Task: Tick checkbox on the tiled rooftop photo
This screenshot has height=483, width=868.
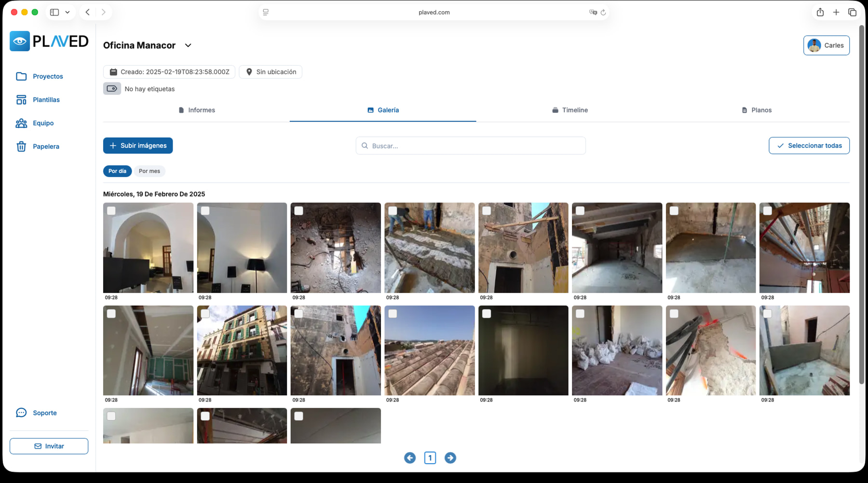Action: (393, 313)
